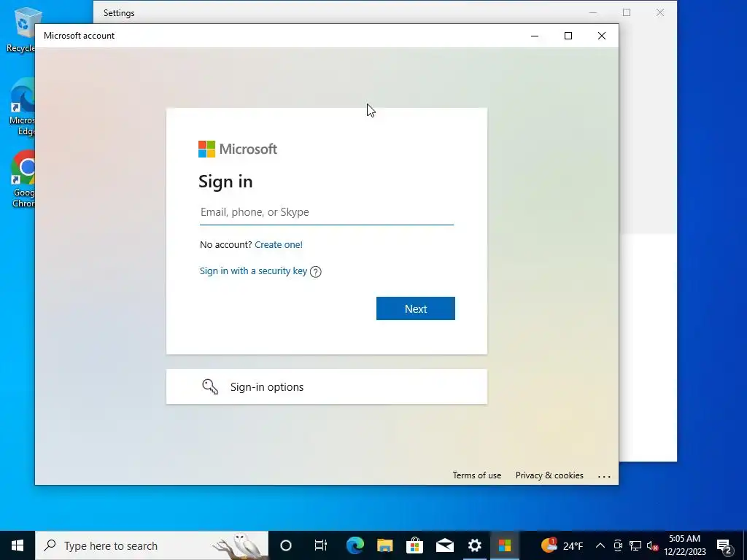Open Microsoft Store from the taskbar

pyautogui.click(x=415, y=545)
